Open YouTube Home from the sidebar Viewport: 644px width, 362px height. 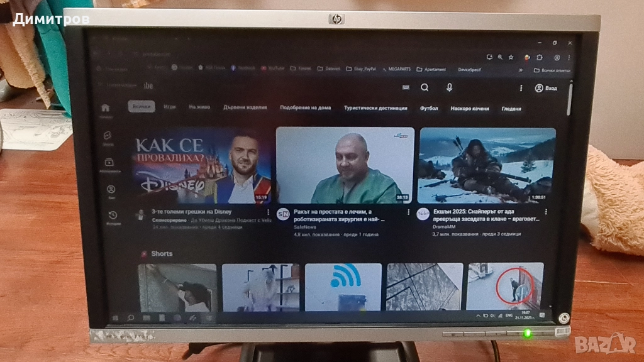[106, 108]
